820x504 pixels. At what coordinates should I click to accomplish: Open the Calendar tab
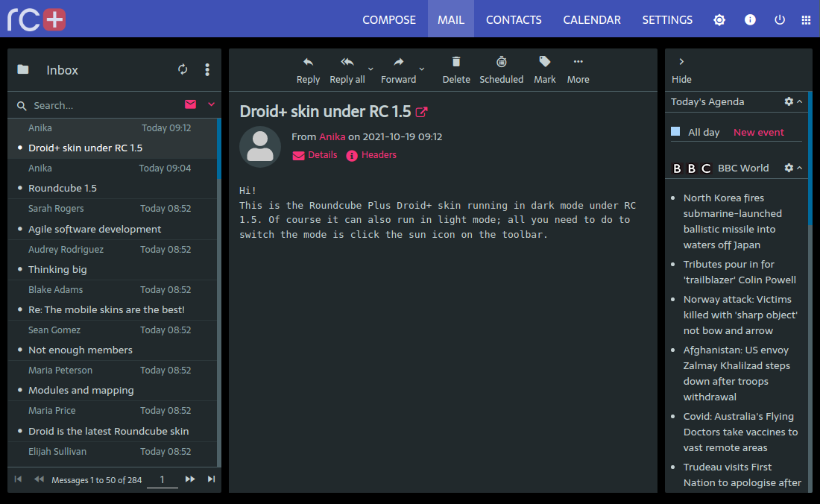592,20
